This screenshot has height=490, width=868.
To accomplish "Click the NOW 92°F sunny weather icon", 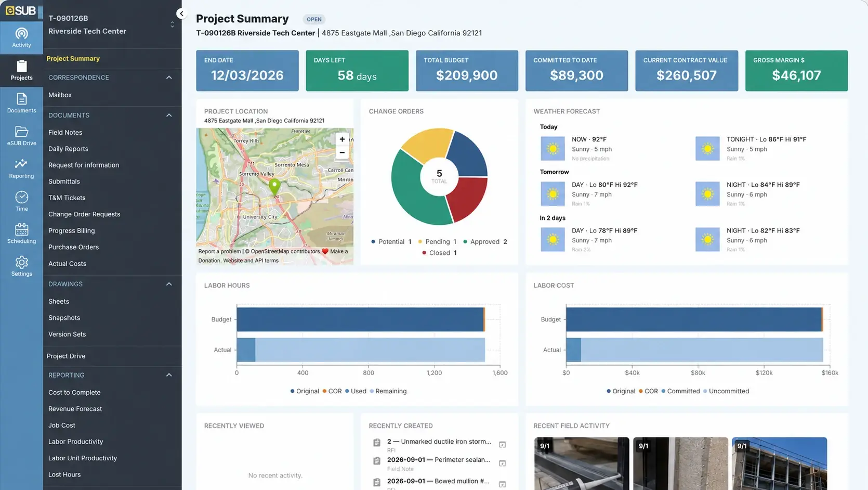I will coord(553,148).
